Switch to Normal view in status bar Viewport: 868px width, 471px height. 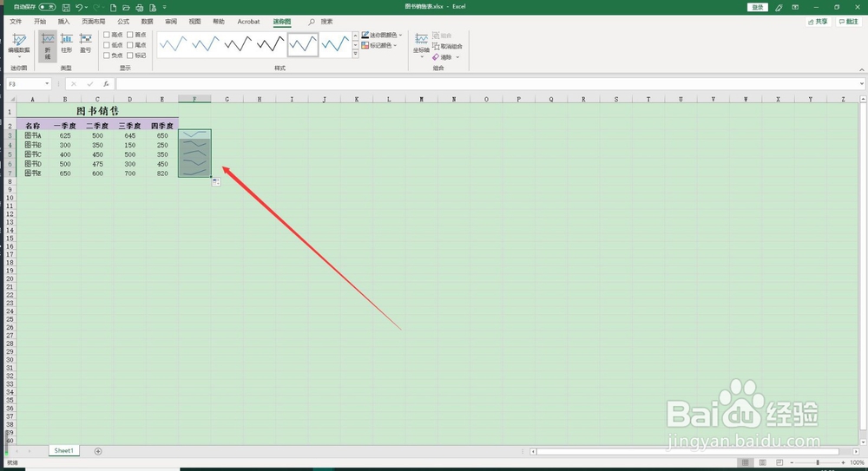click(745, 462)
